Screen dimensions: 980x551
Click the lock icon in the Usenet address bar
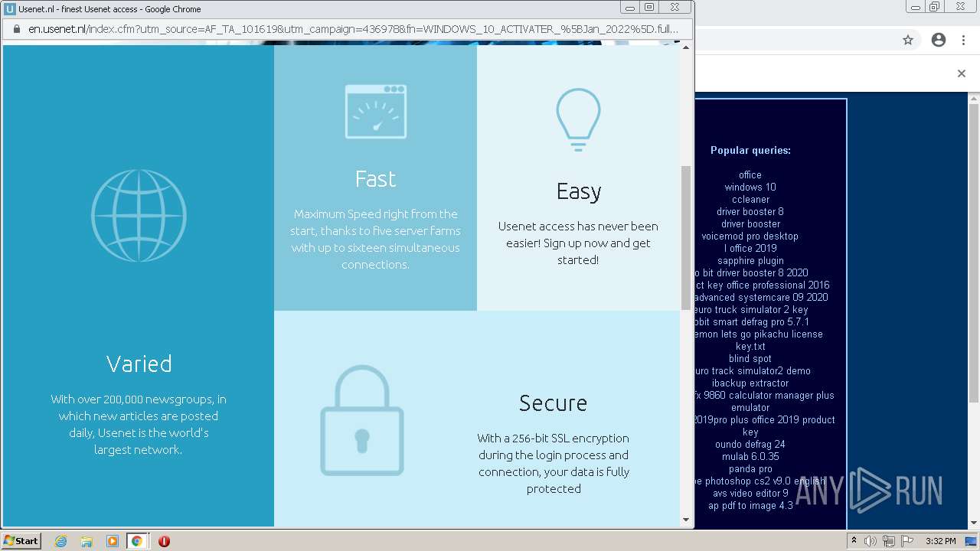coord(17,29)
